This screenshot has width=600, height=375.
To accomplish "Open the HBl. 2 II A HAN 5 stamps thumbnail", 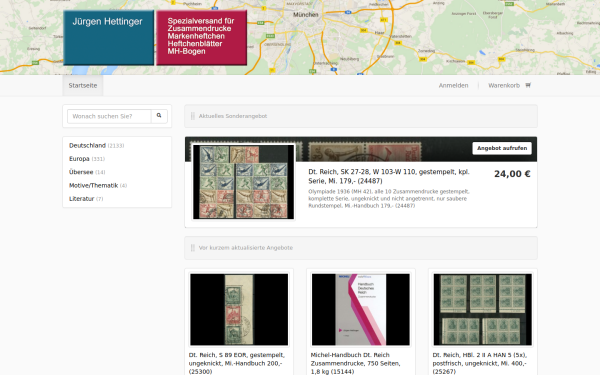I will pyautogui.click(x=483, y=310).
